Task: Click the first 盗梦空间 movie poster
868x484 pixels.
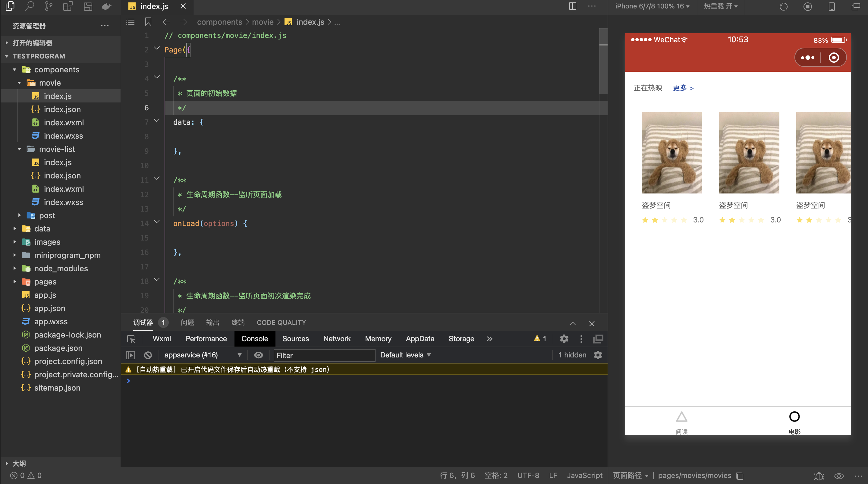Action: coord(672,153)
